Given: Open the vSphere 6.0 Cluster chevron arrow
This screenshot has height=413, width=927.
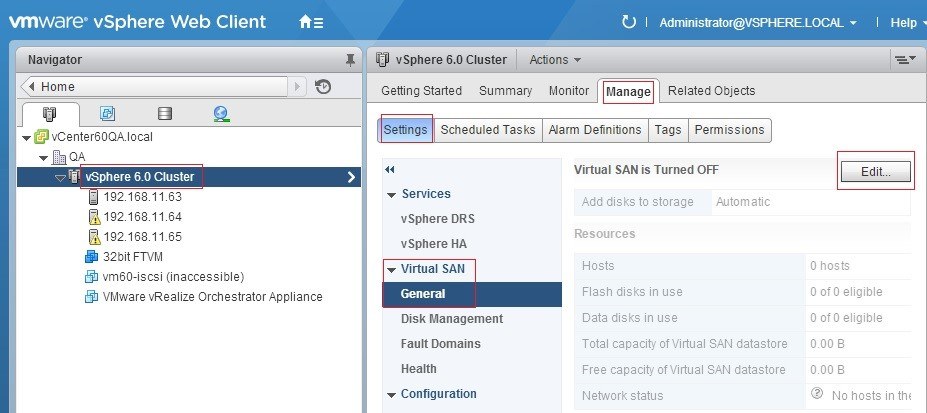Looking at the screenshot, I should [x=351, y=177].
